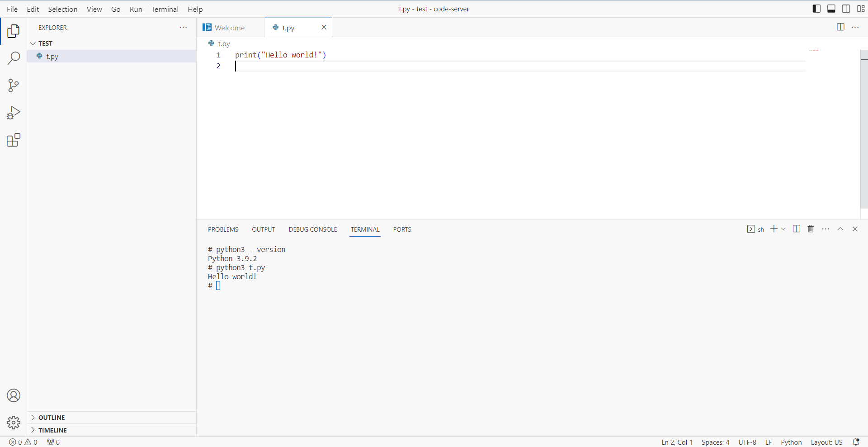868x447 pixels.
Task: Open the Run menu
Action: pos(136,9)
